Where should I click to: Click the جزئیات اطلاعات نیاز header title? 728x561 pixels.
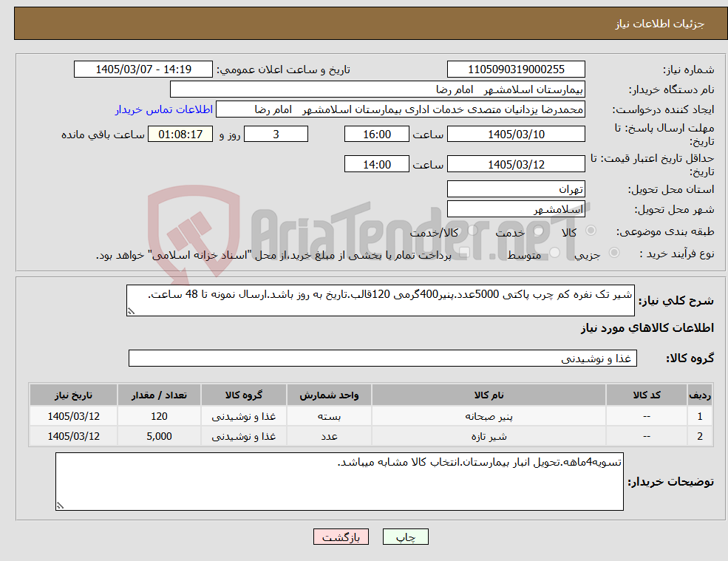pyautogui.click(x=660, y=24)
